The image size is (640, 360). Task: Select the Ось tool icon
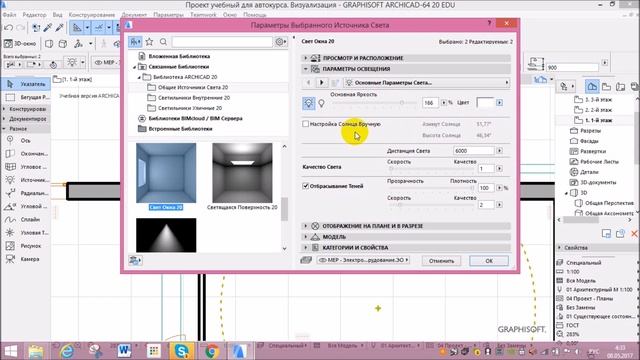point(10,140)
